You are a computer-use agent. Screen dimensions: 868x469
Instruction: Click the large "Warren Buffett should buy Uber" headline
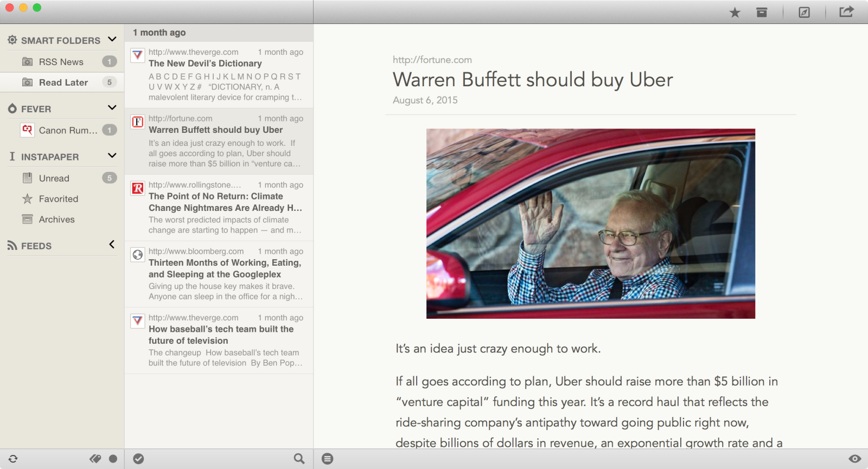(533, 80)
